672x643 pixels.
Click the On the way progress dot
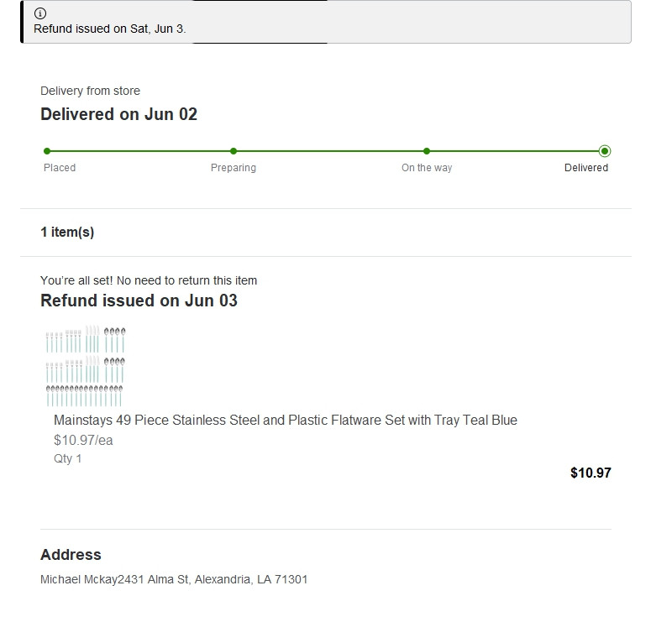[x=427, y=151]
